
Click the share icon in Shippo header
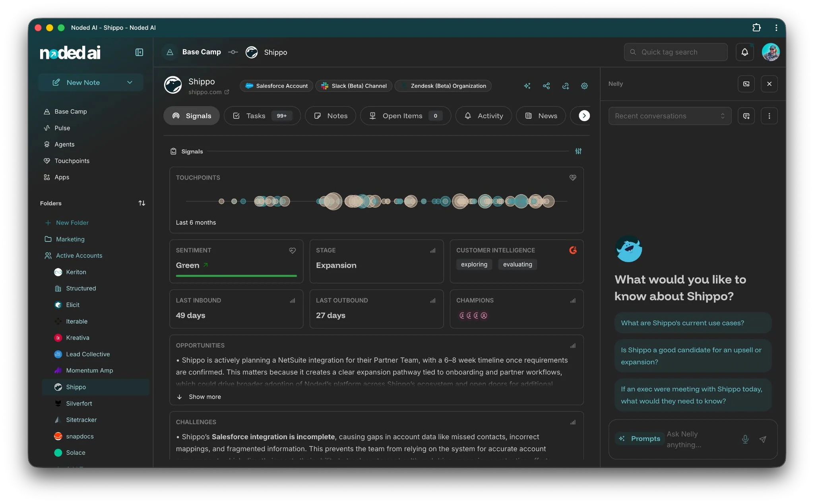click(547, 86)
